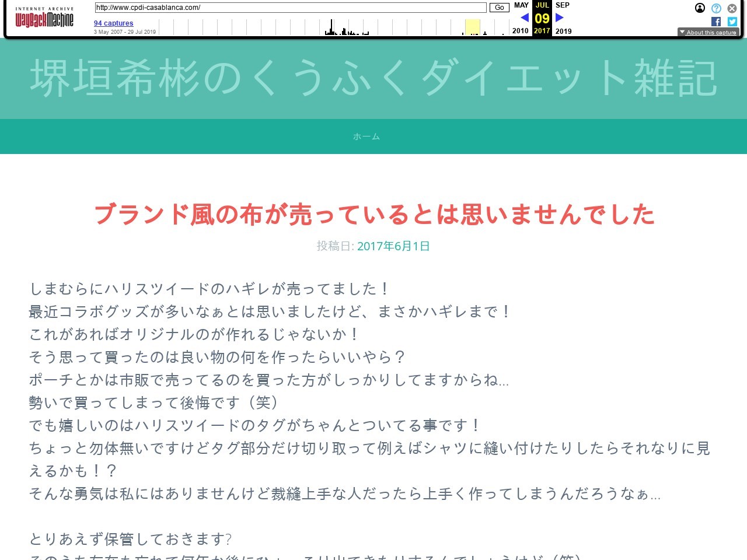Open the Wayback help question icon
This screenshot has width=747, height=560.
coord(716,8)
